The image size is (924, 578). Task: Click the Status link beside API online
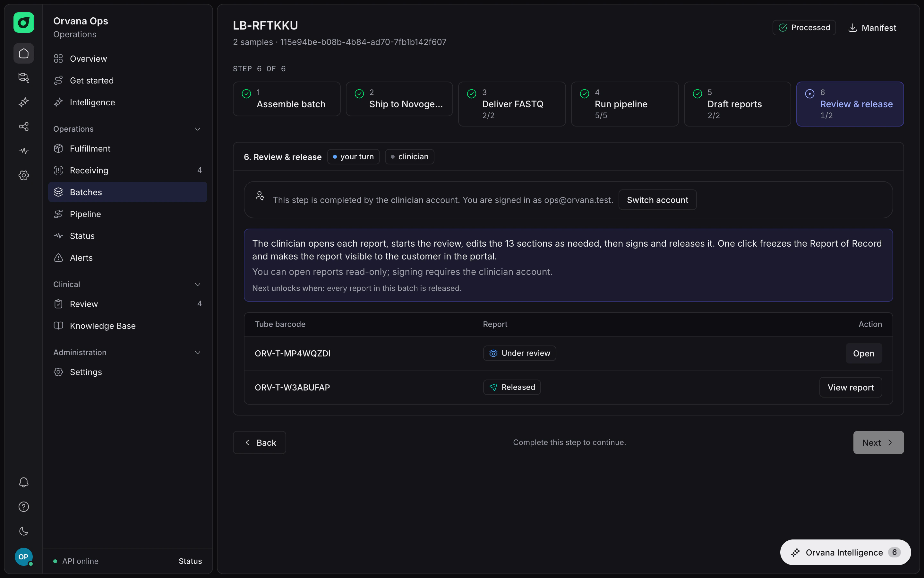(190, 561)
